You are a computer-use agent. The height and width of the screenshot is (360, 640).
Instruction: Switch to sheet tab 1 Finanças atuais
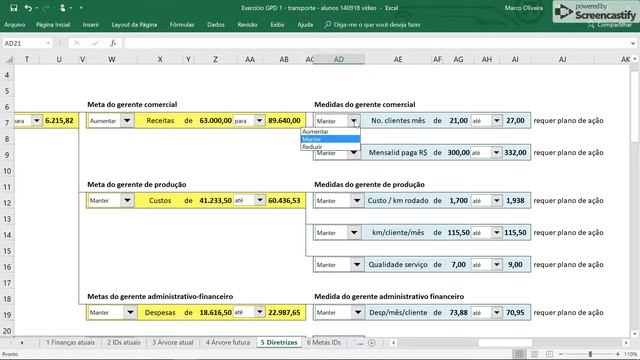pos(70,342)
